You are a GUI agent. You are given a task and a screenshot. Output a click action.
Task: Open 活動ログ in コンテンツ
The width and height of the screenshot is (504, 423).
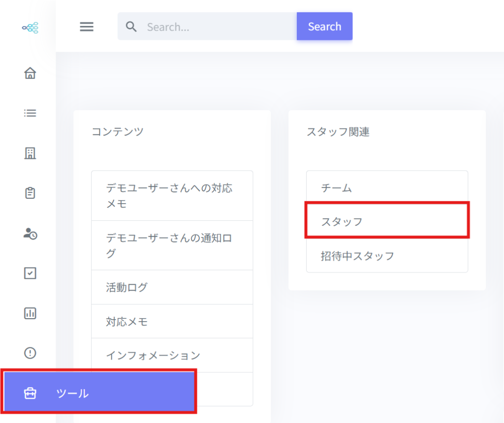click(x=172, y=287)
